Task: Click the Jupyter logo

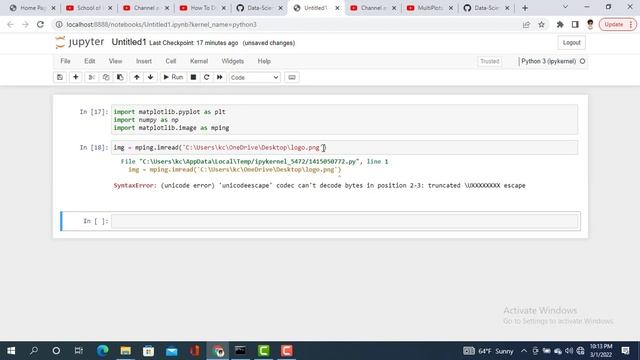Action: click(x=80, y=42)
